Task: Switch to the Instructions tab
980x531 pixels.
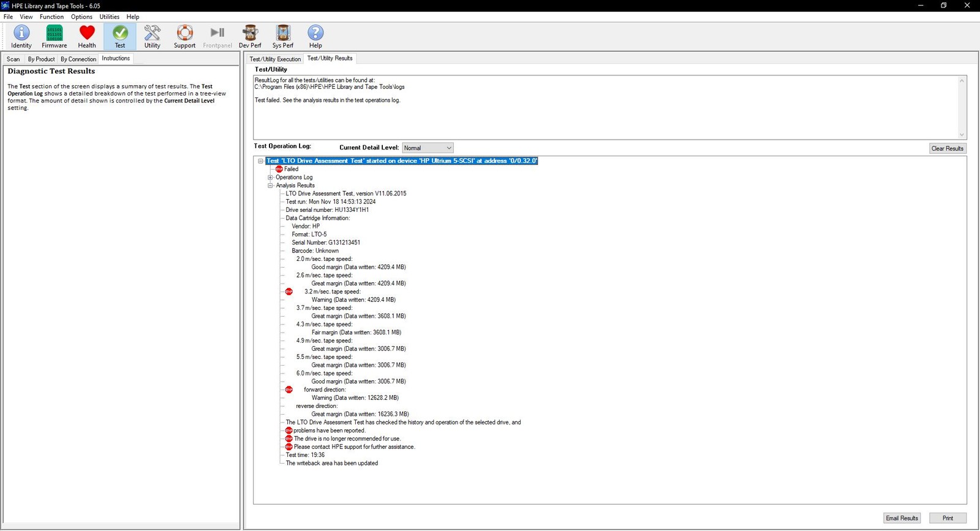Action: click(x=116, y=58)
